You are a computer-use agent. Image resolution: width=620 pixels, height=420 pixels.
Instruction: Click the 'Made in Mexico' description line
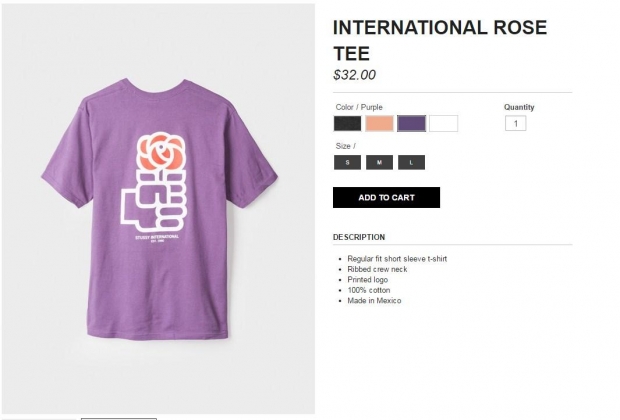(x=374, y=301)
